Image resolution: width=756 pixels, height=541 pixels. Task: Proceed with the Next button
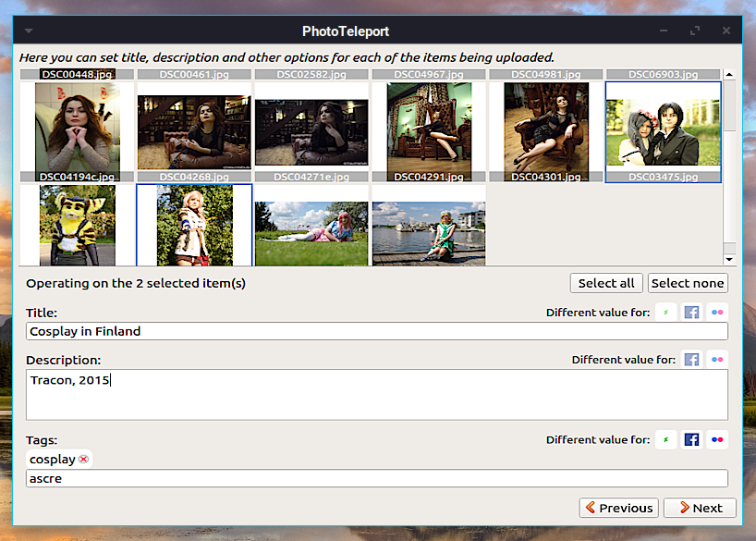click(700, 508)
